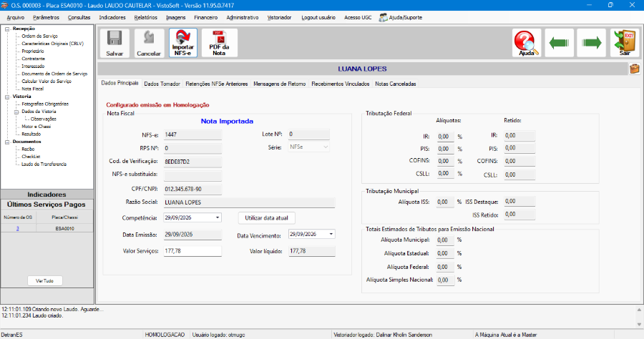Switch to the Dados Tomador tab
Image resolution: width=644 pixels, height=339 pixels.
point(162,84)
